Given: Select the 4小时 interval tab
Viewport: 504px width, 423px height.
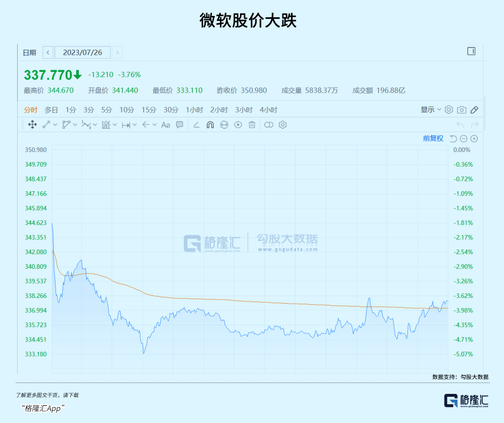Looking at the screenshot, I should click(x=269, y=110).
